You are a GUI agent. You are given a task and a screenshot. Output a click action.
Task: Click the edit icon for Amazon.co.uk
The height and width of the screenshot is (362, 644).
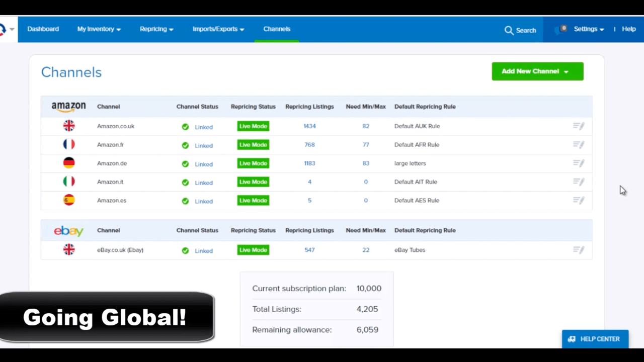coord(579,126)
